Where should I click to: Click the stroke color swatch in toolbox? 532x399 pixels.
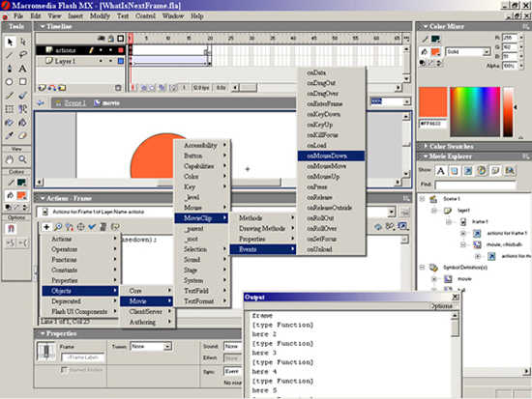pos(21,183)
